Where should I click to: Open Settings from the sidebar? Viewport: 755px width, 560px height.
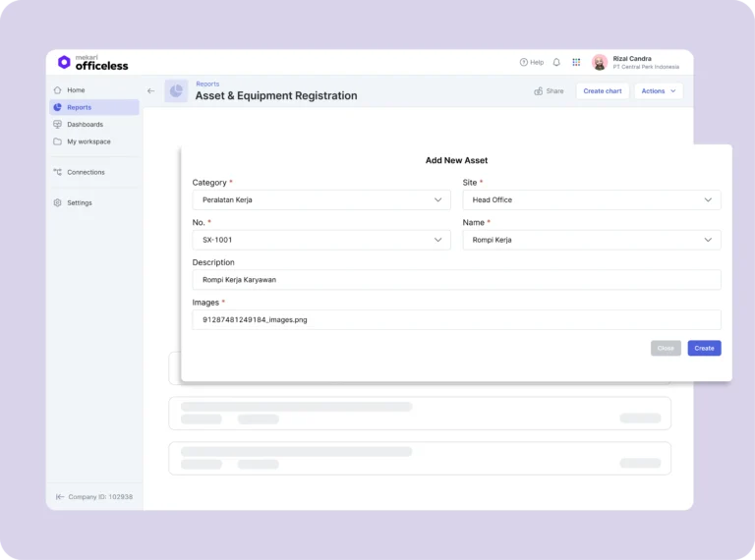79,202
